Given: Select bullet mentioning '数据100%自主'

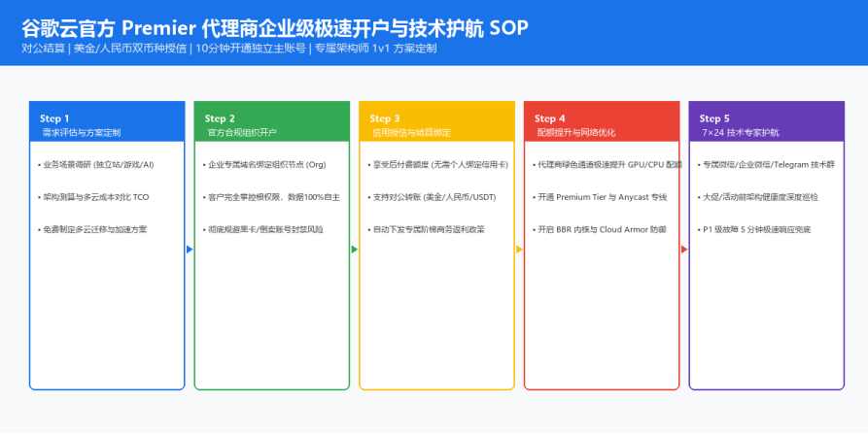Looking at the screenshot, I should point(271,197).
